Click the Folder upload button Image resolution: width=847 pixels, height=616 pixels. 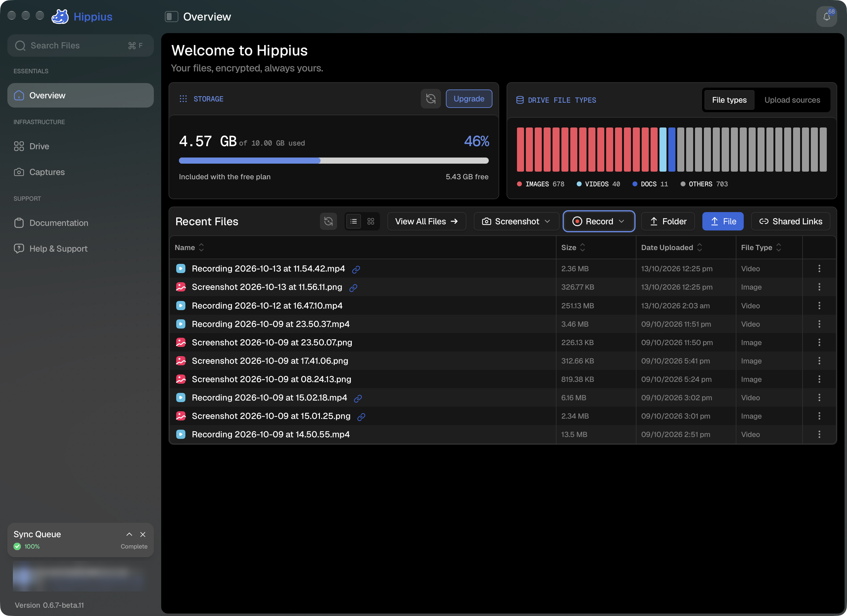(x=668, y=222)
